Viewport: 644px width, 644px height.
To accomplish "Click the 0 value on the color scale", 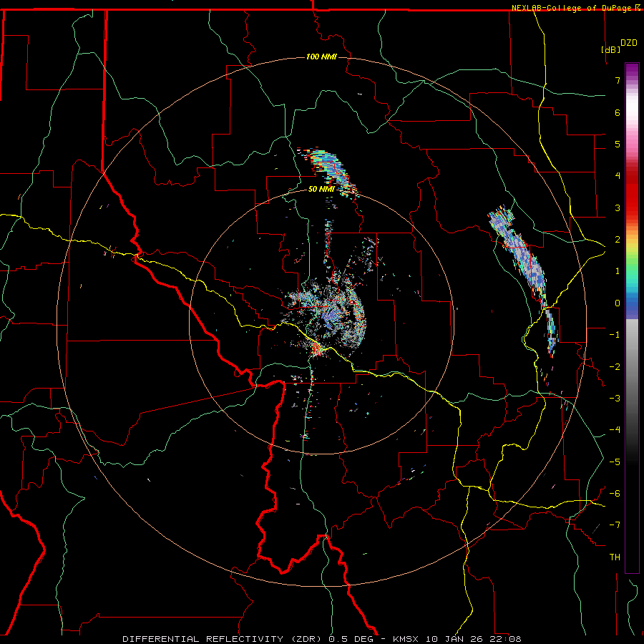I will pos(618,303).
